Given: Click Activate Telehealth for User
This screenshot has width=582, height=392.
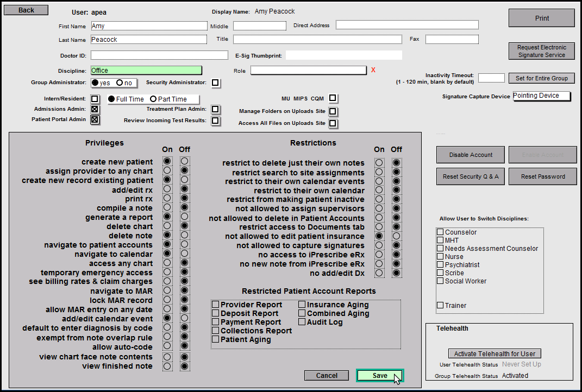Looking at the screenshot, I should pos(495,353).
